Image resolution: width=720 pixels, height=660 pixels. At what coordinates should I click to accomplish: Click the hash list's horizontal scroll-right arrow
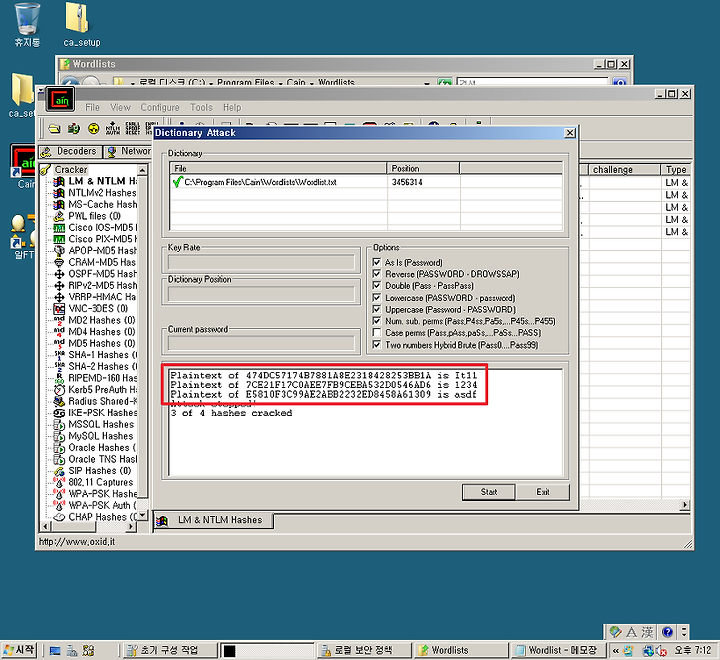tap(685, 505)
